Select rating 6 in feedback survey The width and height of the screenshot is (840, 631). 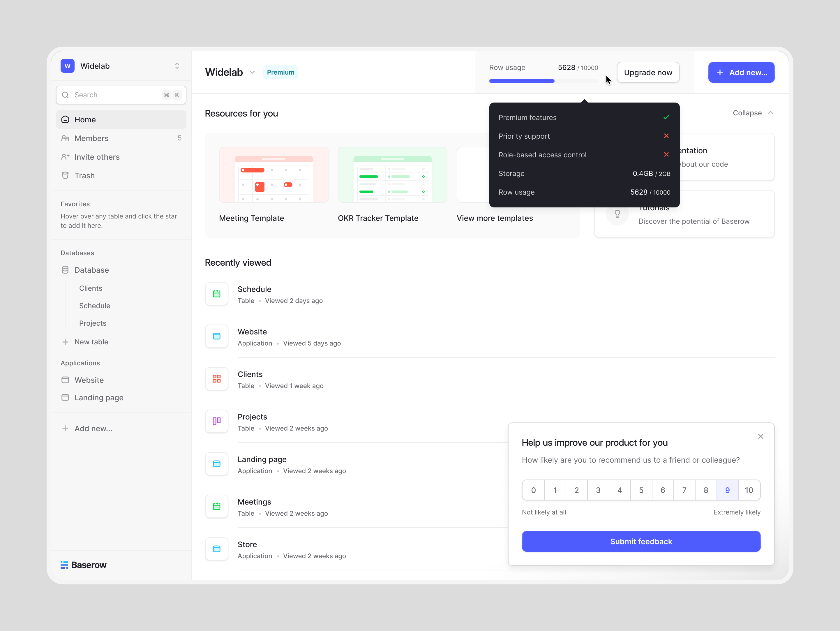[x=663, y=491]
